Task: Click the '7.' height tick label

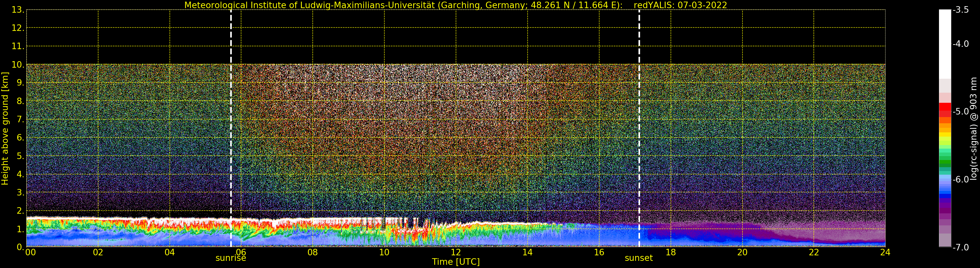Action: (20, 119)
